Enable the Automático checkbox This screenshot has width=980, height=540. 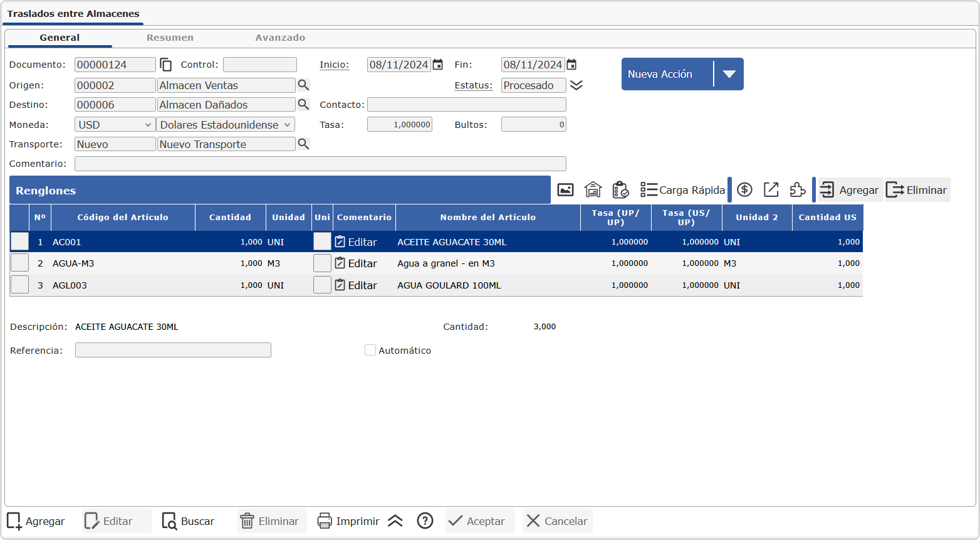tap(370, 351)
